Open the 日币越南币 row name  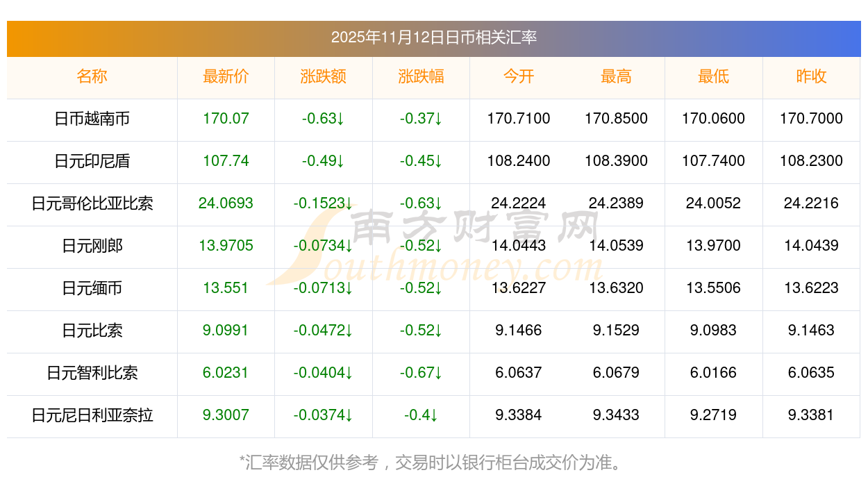coord(92,119)
